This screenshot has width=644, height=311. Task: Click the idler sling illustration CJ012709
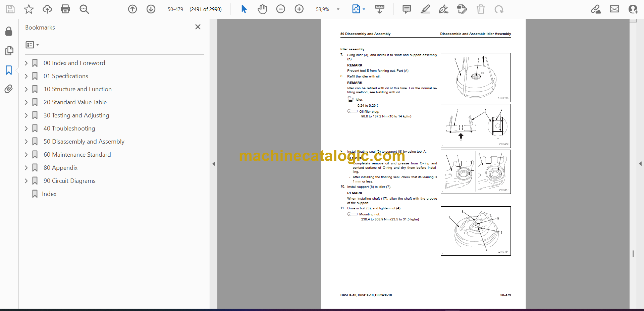click(476, 77)
